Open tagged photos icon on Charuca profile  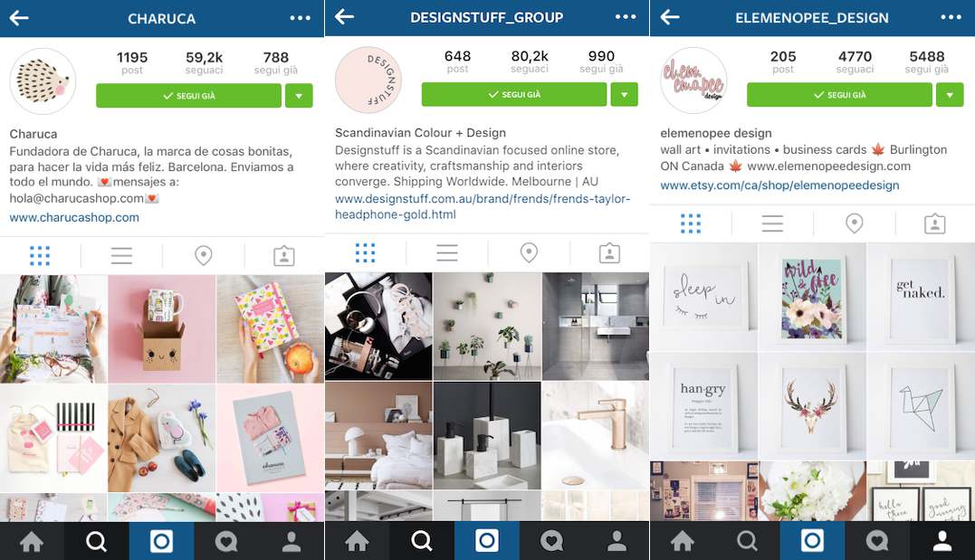click(284, 255)
